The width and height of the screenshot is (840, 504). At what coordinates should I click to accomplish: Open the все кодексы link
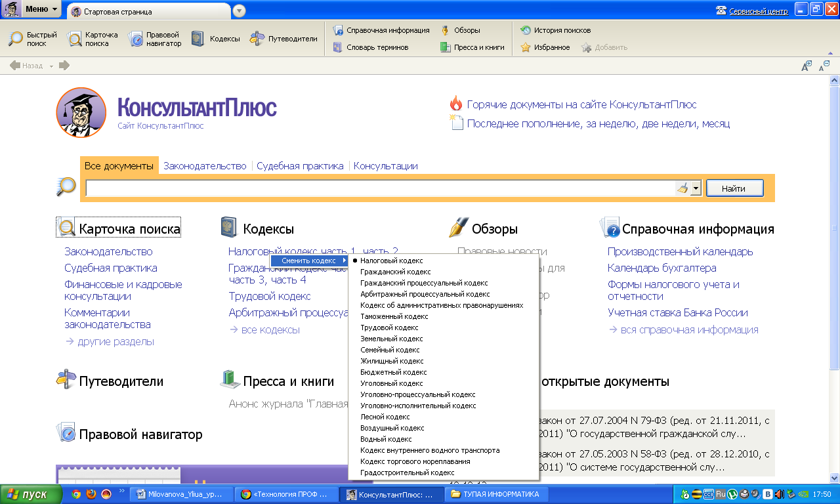[270, 329]
